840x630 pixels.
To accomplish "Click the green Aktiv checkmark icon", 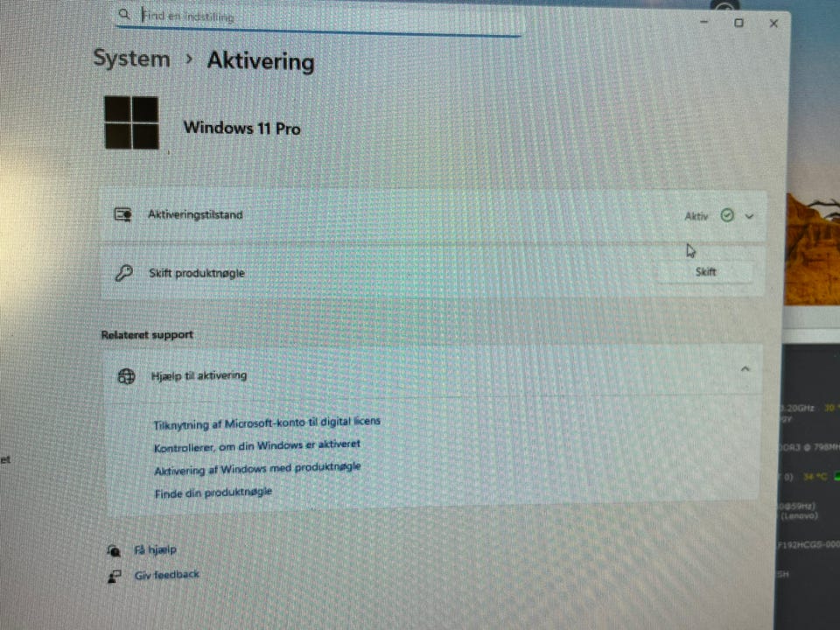I will coord(727,215).
